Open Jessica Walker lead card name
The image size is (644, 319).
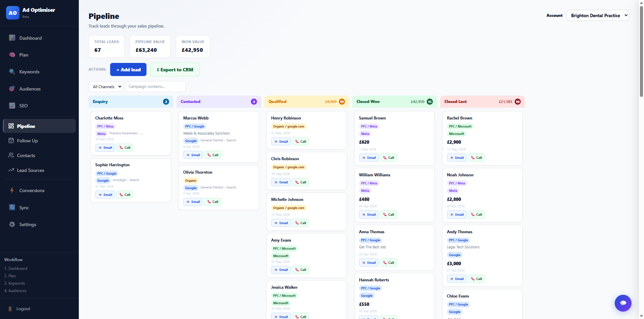(284, 287)
